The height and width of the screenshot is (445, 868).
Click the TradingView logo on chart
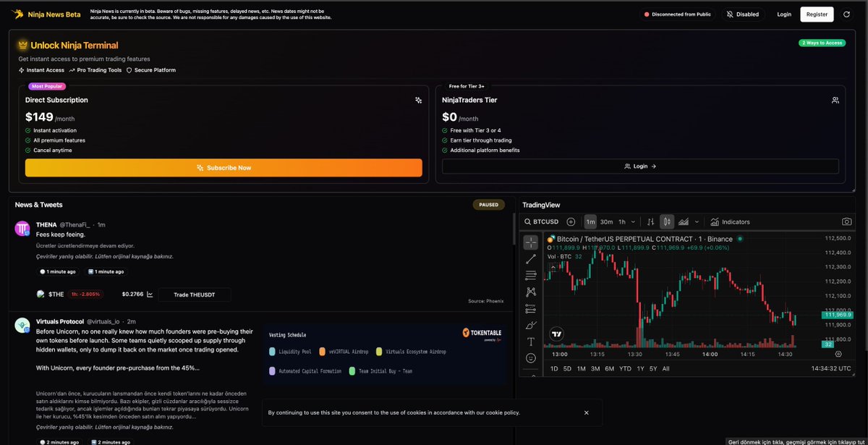click(556, 334)
